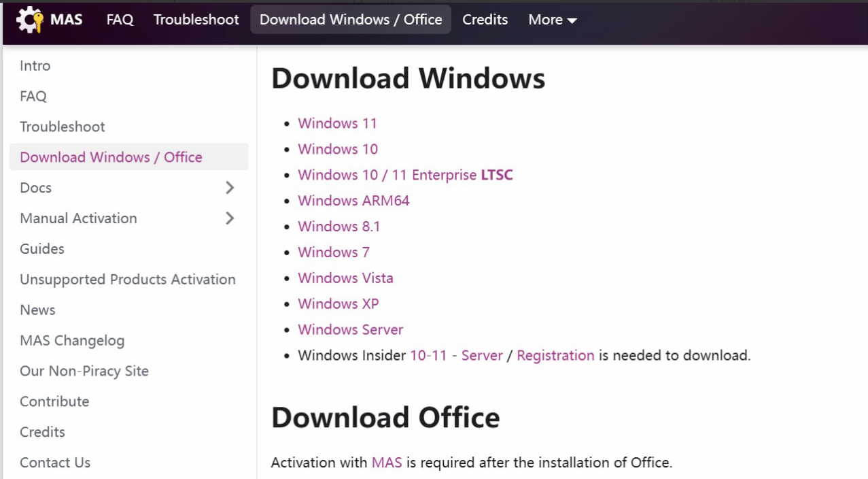The width and height of the screenshot is (868, 479).
Task: Go to Troubleshoot in the top navbar
Action: click(x=196, y=20)
